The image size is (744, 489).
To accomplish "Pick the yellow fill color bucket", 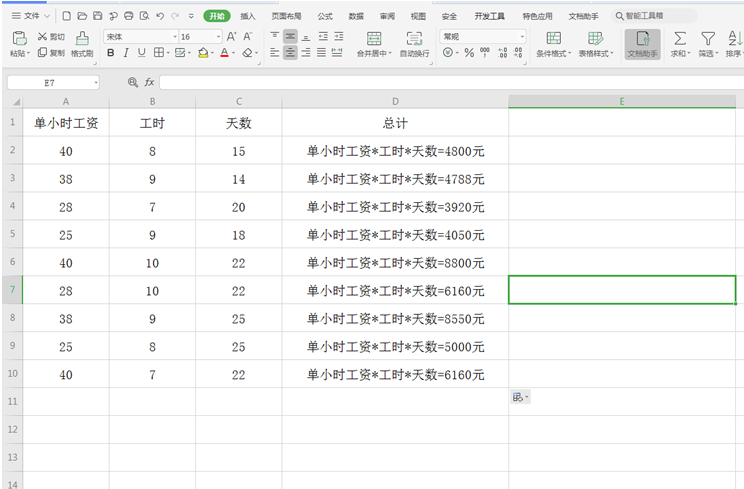I will (x=203, y=53).
